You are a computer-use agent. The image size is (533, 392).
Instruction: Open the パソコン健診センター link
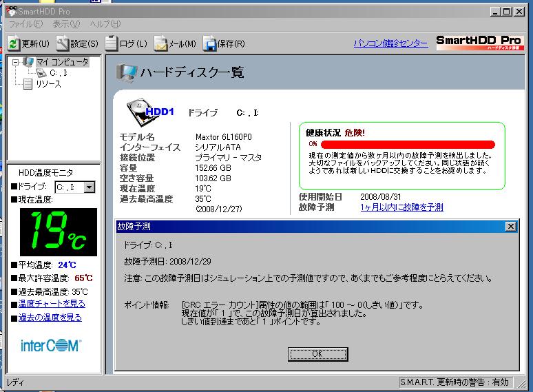pyautogui.click(x=390, y=43)
